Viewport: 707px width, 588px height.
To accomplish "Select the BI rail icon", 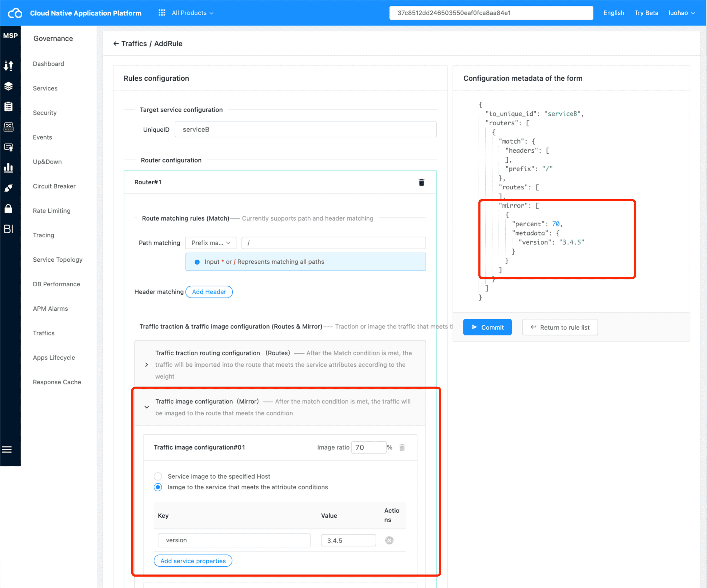I will click(8, 229).
